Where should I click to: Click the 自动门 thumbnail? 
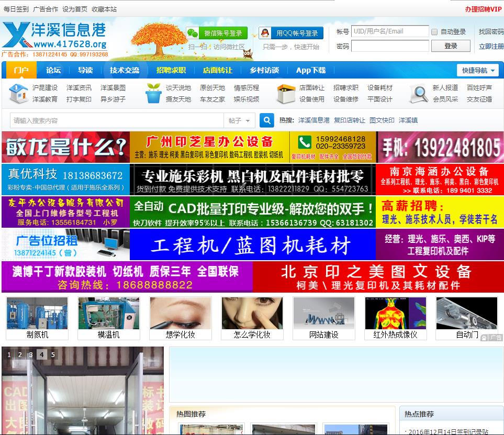pyautogui.click(x=467, y=318)
